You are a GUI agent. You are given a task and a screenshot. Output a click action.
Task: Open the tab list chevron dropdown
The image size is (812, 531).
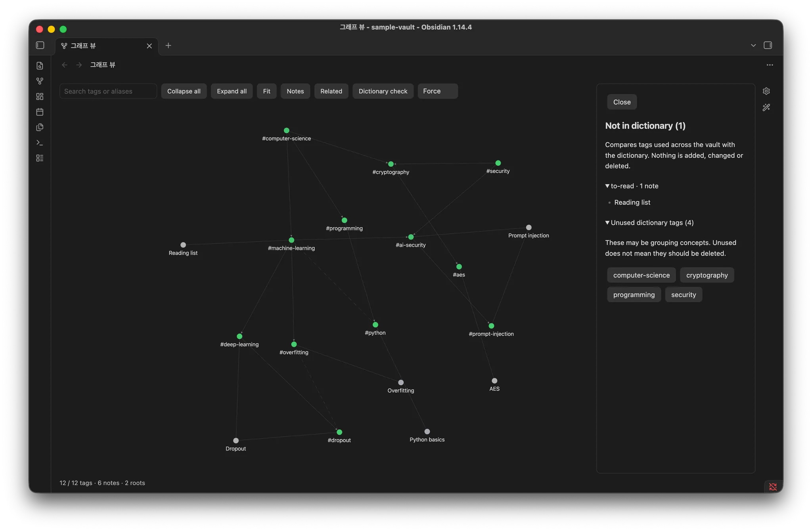[x=753, y=46]
